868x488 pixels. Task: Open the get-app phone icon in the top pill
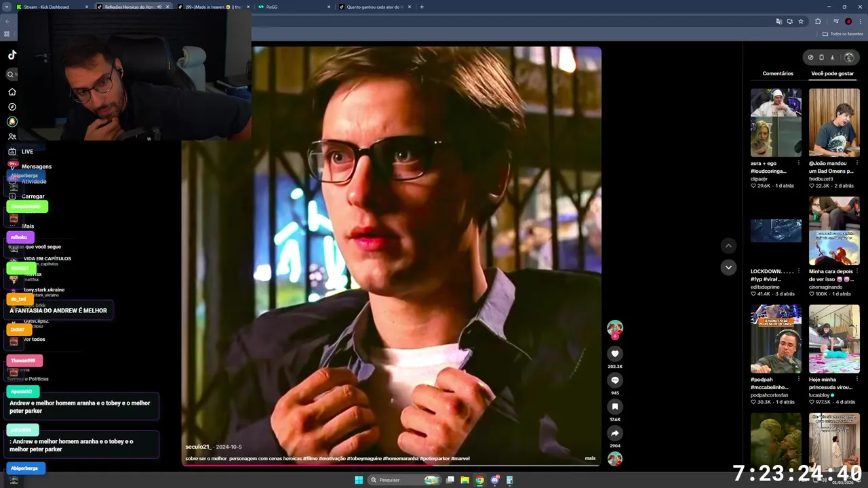821,58
